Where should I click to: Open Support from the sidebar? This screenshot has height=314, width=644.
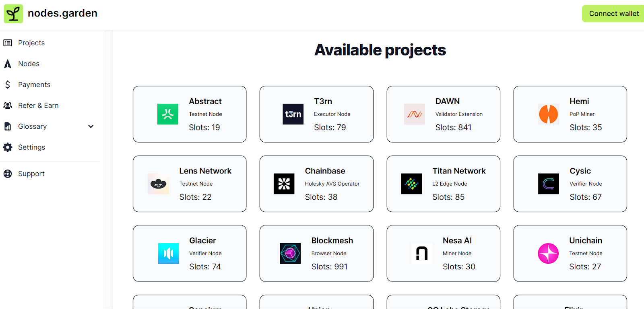[31, 174]
